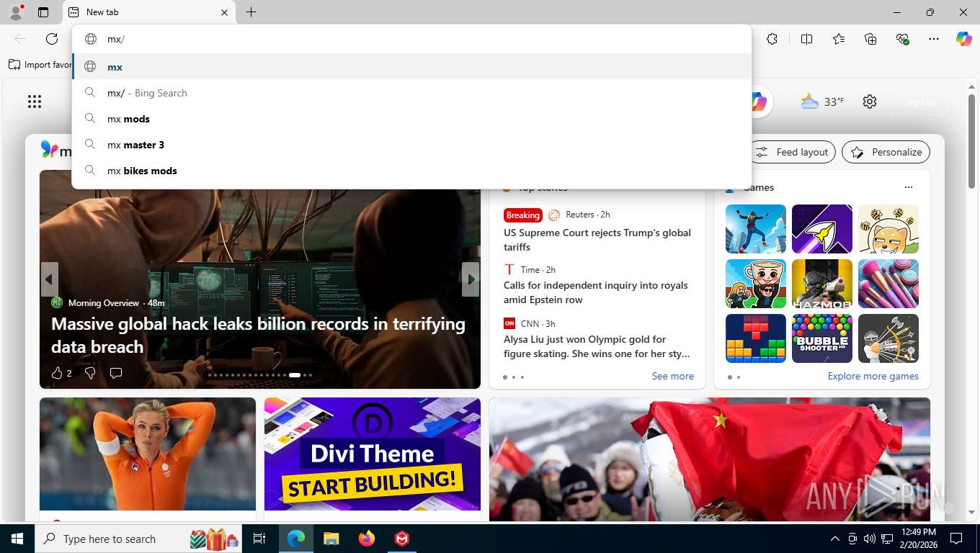The width and height of the screenshot is (980, 553).
Task: Click the Sign in button
Action: (920, 102)
